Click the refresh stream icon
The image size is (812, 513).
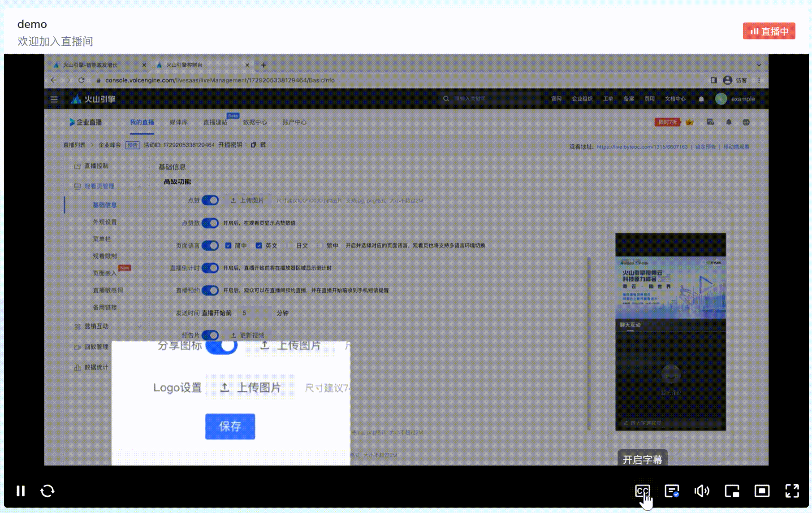point(48,491)
